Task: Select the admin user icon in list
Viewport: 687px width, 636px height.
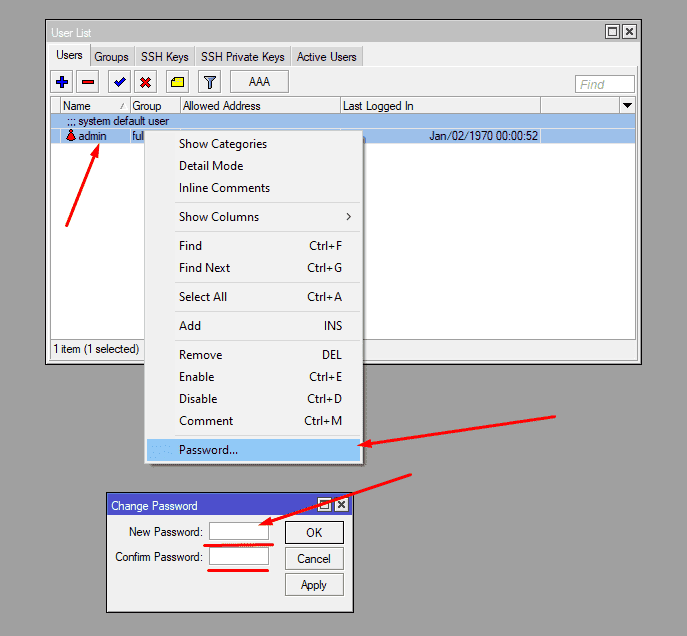Action: (71, 136)
